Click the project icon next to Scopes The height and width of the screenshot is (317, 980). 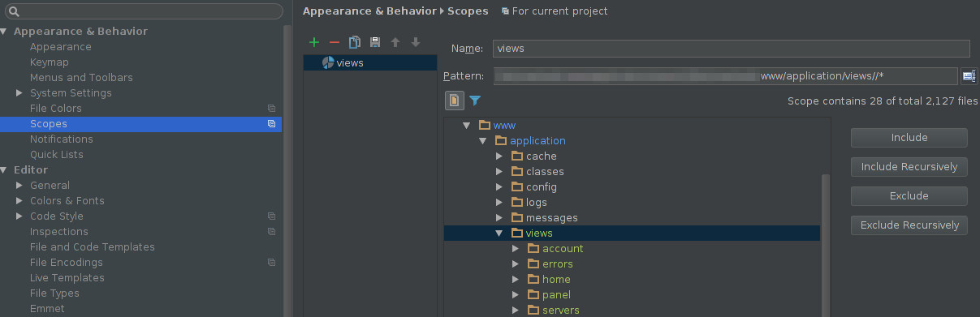(x=272, y=124)
